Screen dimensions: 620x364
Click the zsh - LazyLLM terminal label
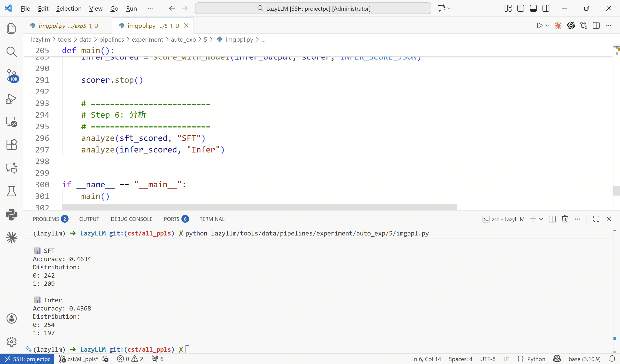[503, 219]
